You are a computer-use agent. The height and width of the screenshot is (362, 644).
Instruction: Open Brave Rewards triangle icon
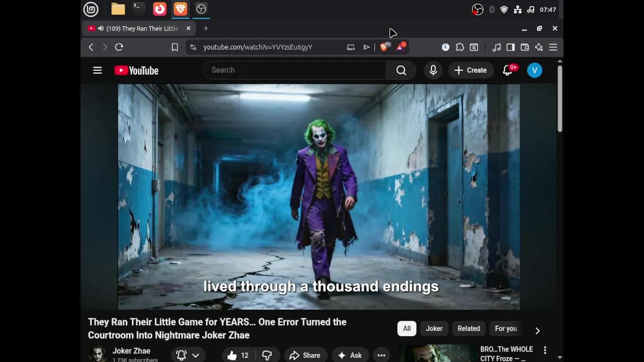click(x=400, y=47)
